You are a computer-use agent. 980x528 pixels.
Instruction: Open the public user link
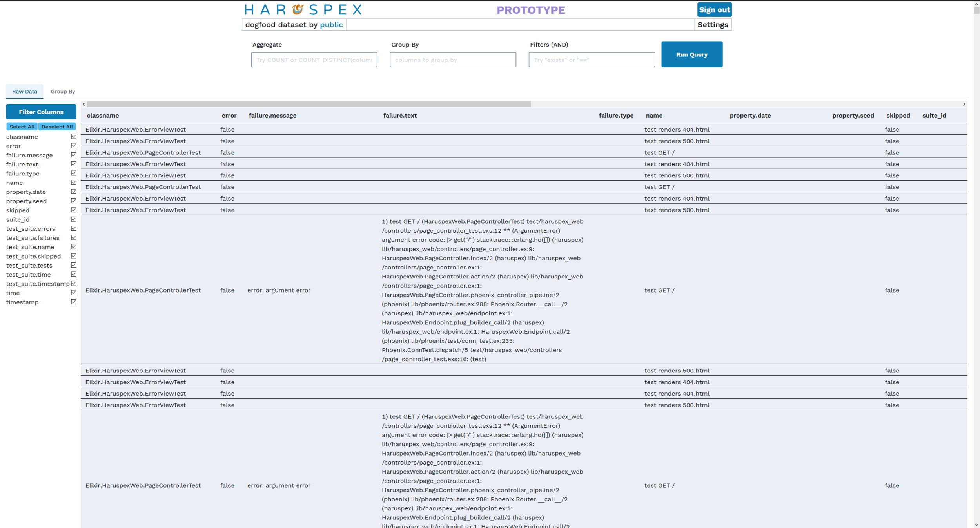(x=331, y=25)
